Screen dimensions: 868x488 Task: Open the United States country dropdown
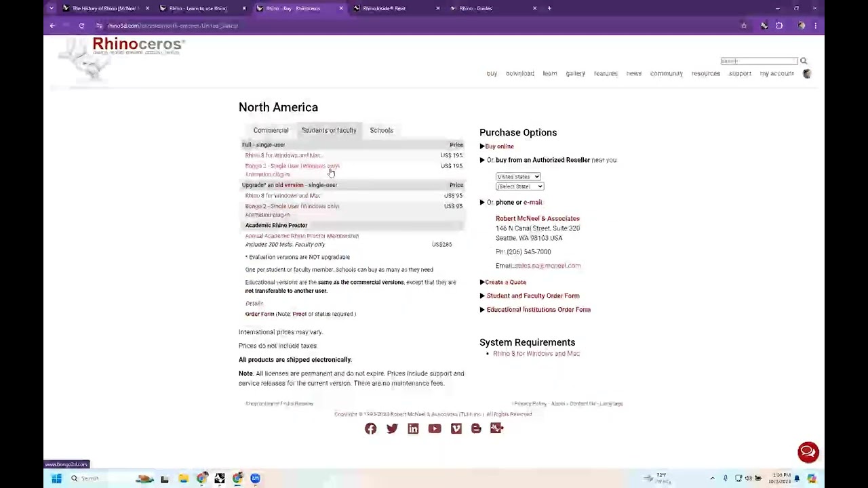[518, 177]
